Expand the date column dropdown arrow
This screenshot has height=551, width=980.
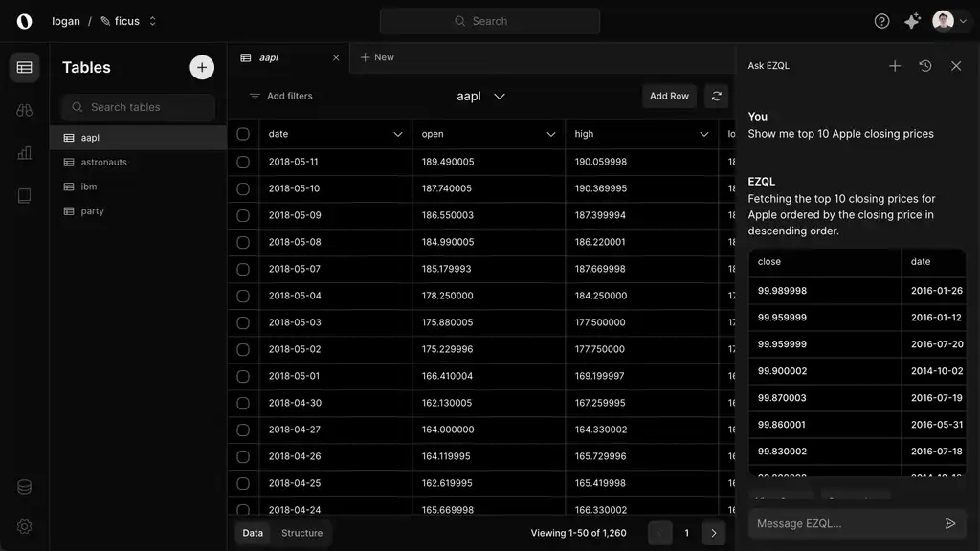pos(398,134)
